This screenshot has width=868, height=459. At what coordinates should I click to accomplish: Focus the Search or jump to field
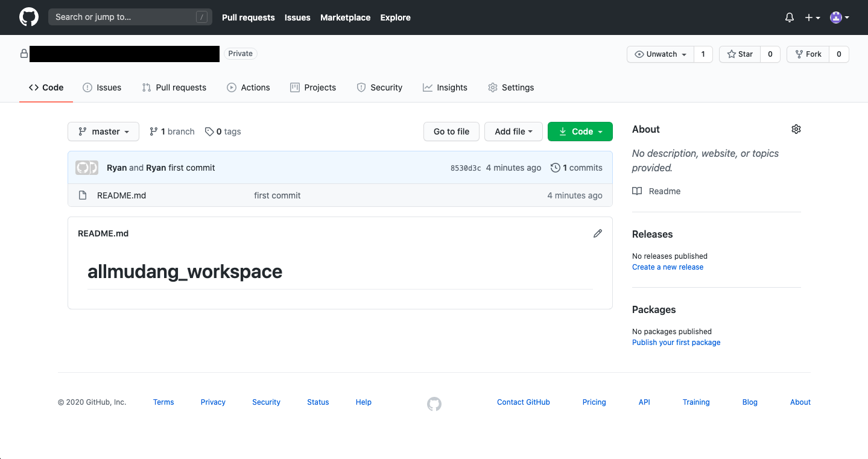[x=130, y=17]
